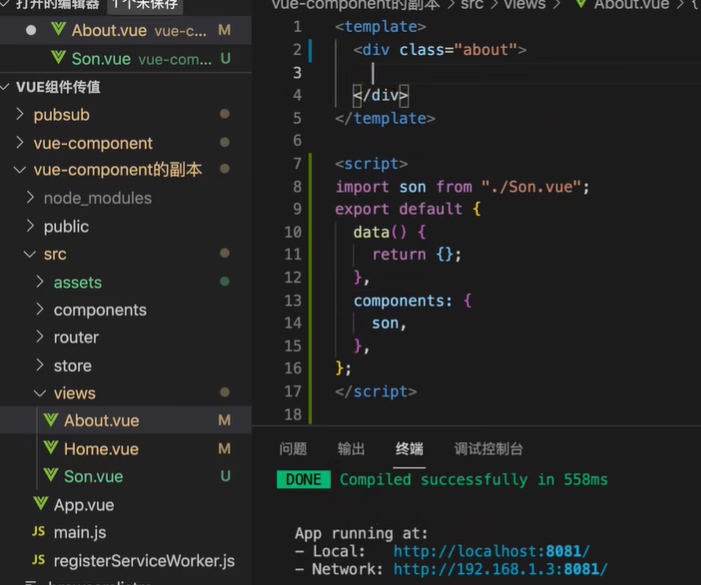Click the U git badge on explorer Son.vue

click(225, 476)
